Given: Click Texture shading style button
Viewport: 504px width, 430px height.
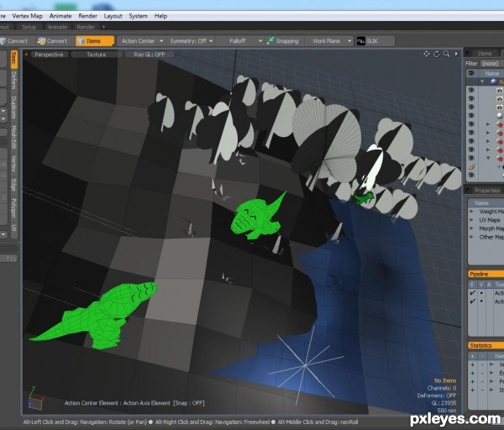Looking at the screenshot, I should (96, 55).
